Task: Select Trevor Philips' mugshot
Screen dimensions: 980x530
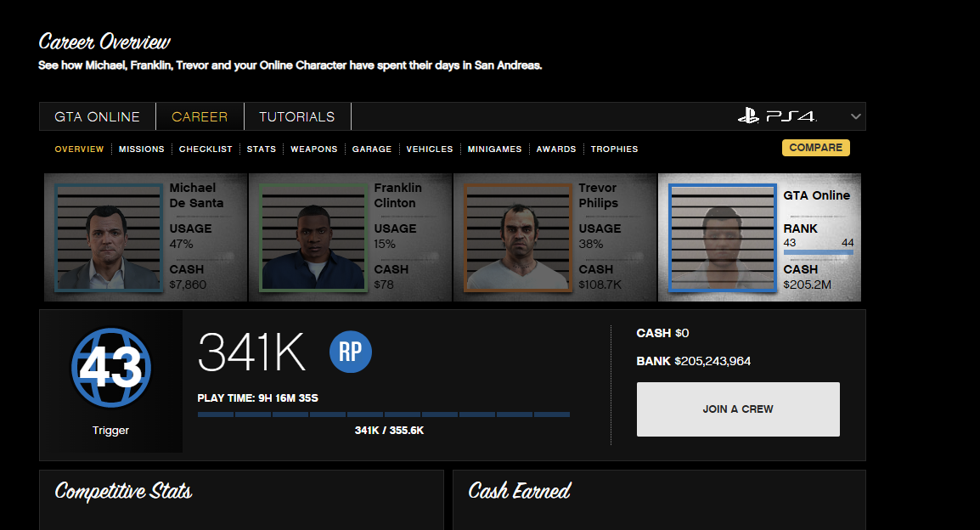Action: tap(517, 238)
